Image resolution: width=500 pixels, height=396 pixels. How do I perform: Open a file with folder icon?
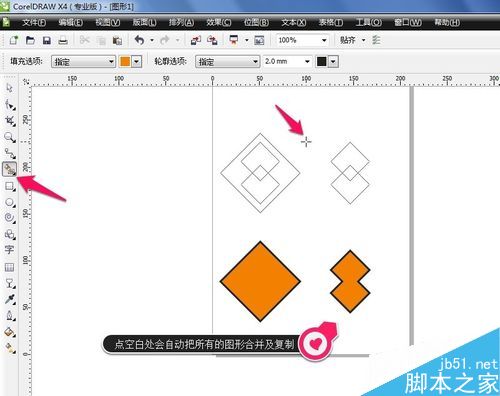click(30, 40)
